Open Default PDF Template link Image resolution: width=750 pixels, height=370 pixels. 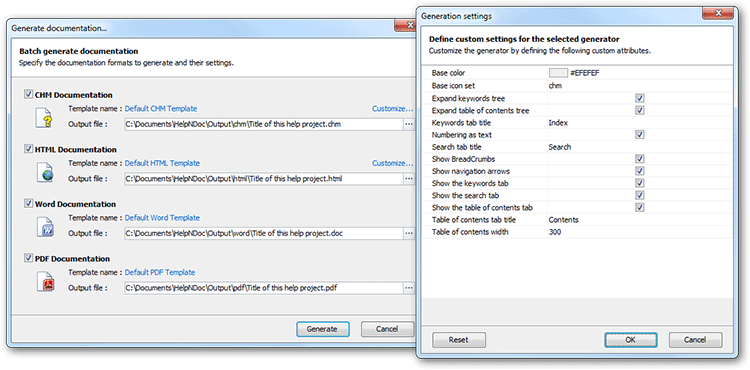[160, 272]
